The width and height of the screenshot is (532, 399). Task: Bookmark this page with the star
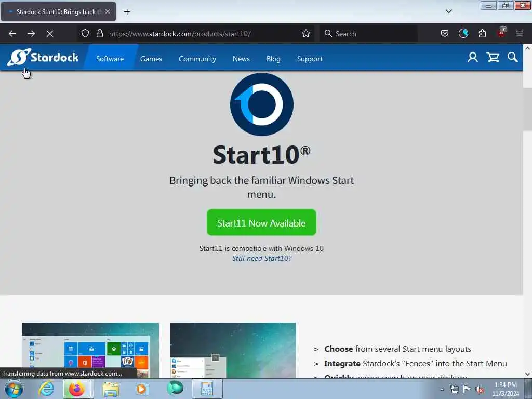pyautogui.click(x=305, y=33)
